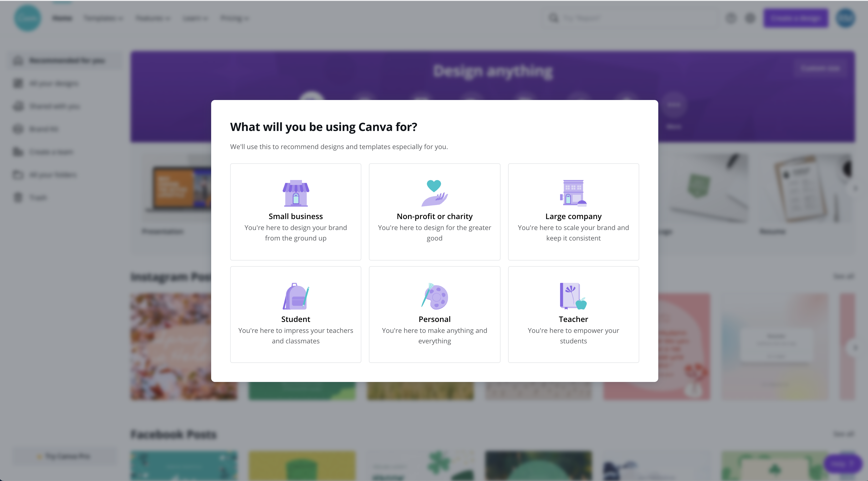Click 'What will you be using Canva for?' heading
The height and width of the screenshot is (481, 868).
coord(323,127)
